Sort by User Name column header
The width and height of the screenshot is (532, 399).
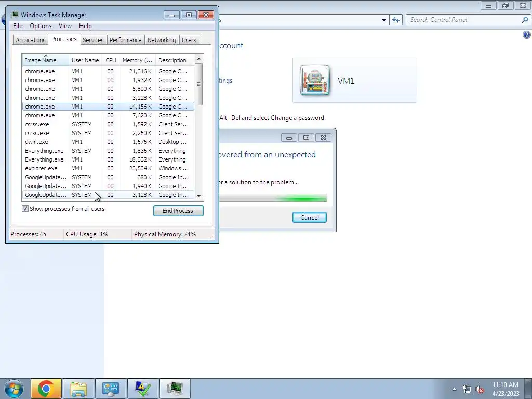[x=85, y=60]
